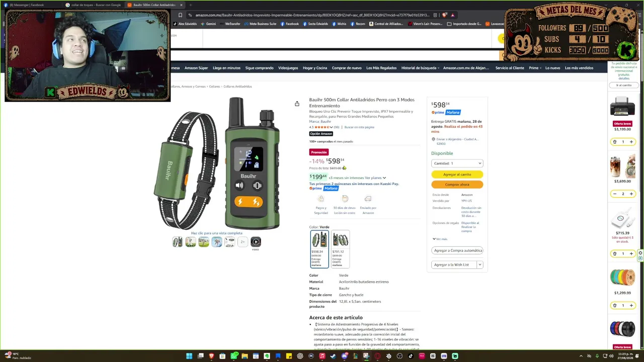The height and width of the screenshot is (362, 644).
Task: Open a new browser tab
Action: 190,5
